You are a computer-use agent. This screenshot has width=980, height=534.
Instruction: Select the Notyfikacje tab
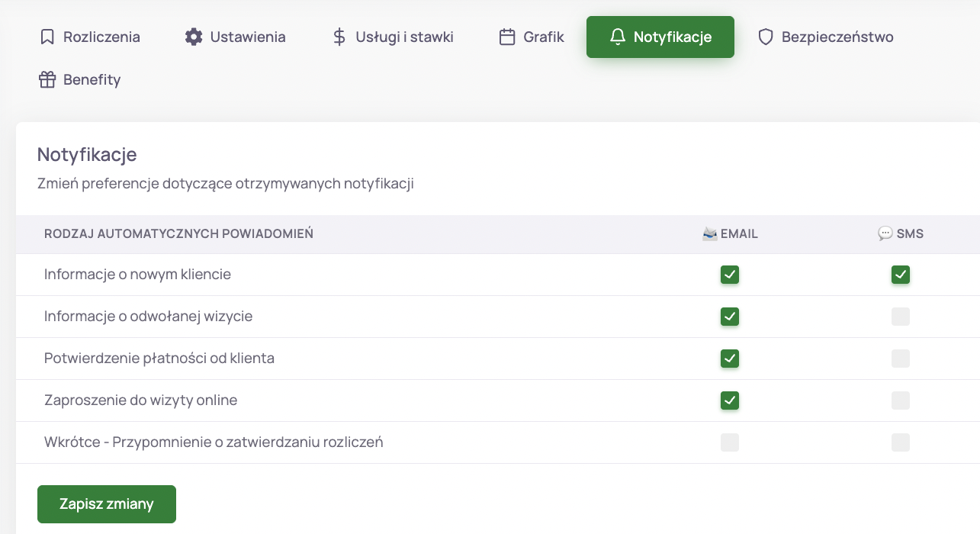[x=660, y=37]
